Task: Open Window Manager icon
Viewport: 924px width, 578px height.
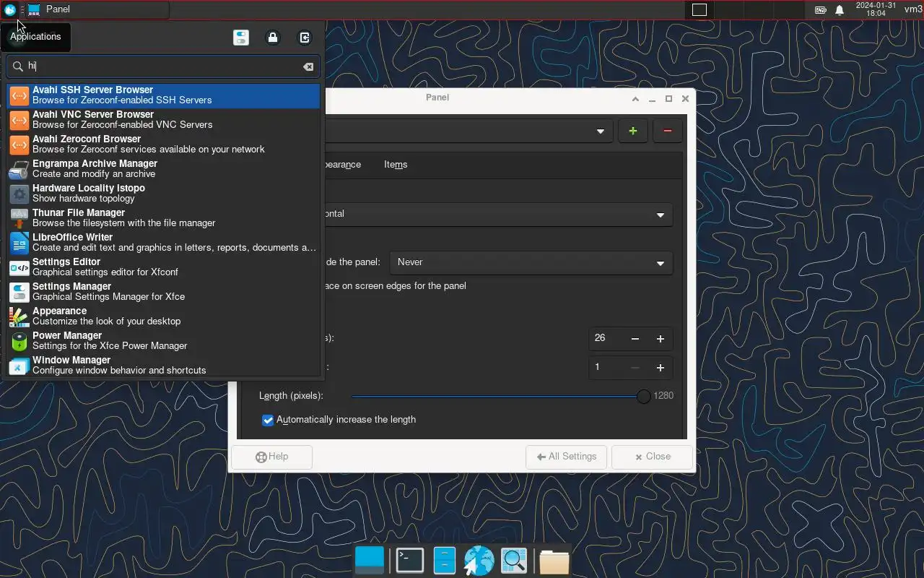Action: [x=19, y=366]
